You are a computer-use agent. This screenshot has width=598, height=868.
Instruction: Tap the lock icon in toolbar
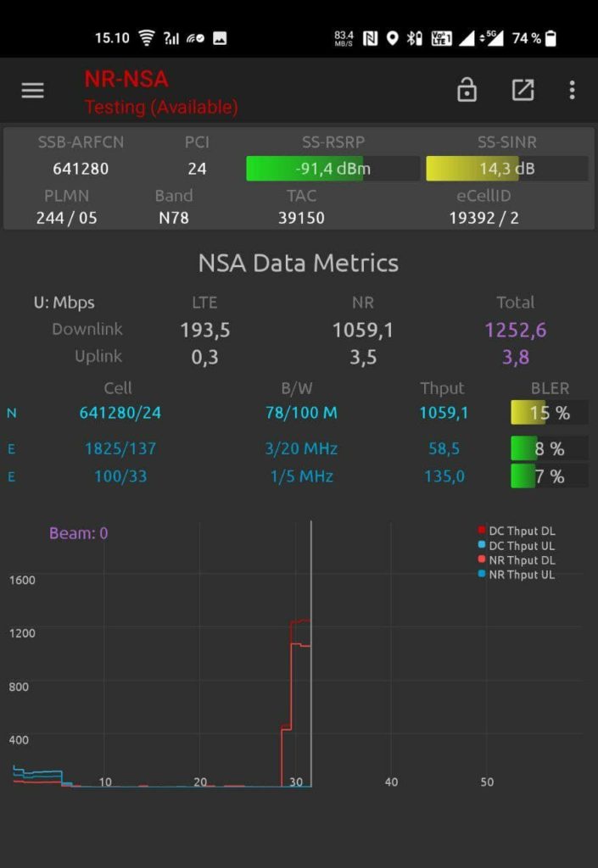pos(467,90)
